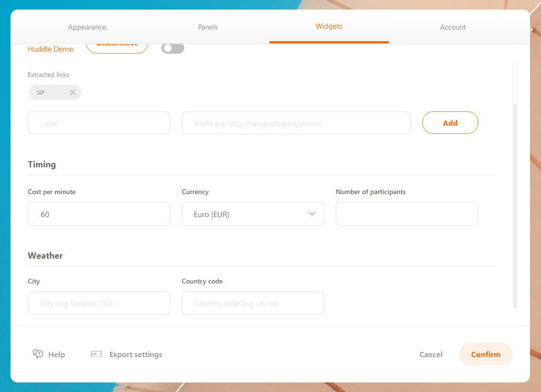Toggle the Huddle Demo switch
The height and width of the screenshot is (392, 541).
(x=172, y=48)
